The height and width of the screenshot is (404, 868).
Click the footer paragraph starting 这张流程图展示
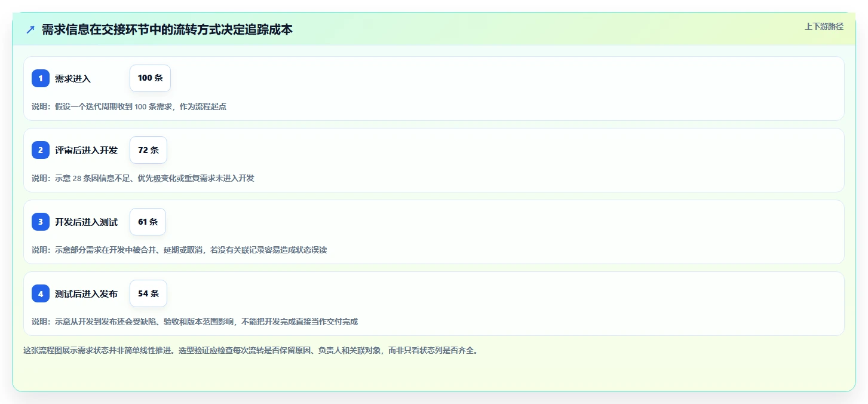click(250, 350)
